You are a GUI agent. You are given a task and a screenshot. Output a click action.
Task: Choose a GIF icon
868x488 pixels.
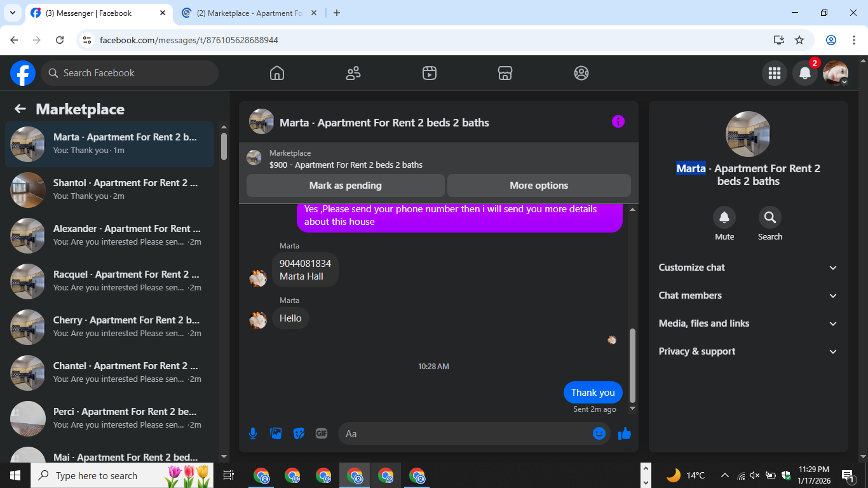tap(322, 433)
